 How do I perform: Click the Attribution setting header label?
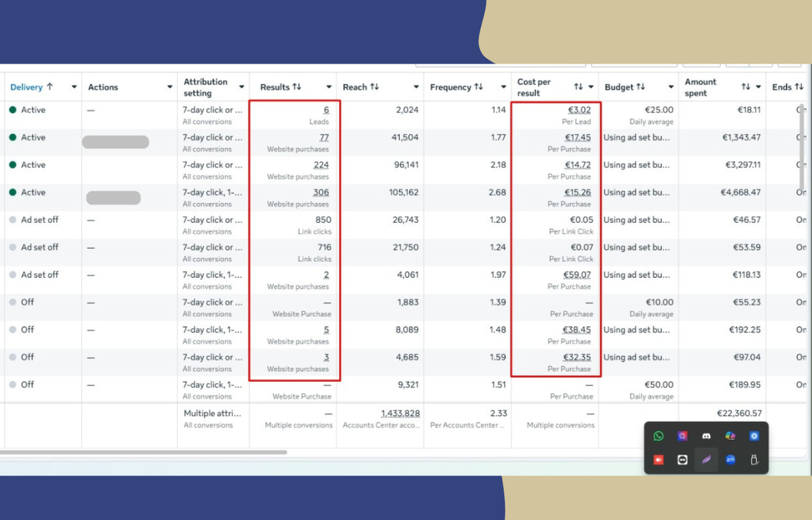pos(206,87)
